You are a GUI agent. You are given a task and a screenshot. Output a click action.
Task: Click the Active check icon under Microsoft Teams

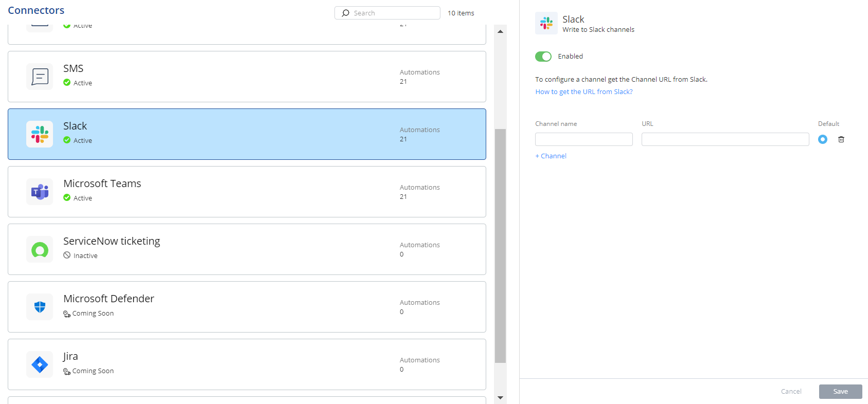[x=67, y=197]
